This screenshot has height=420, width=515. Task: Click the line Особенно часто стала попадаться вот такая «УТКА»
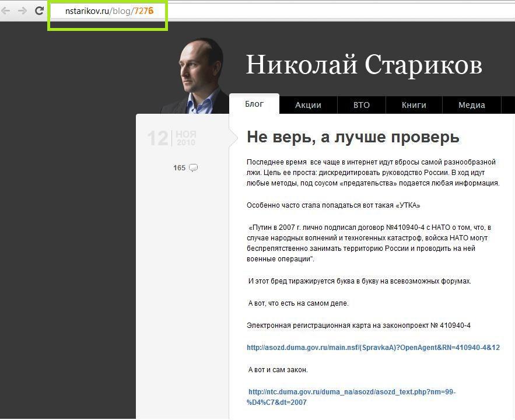click(x=334, y=205)
